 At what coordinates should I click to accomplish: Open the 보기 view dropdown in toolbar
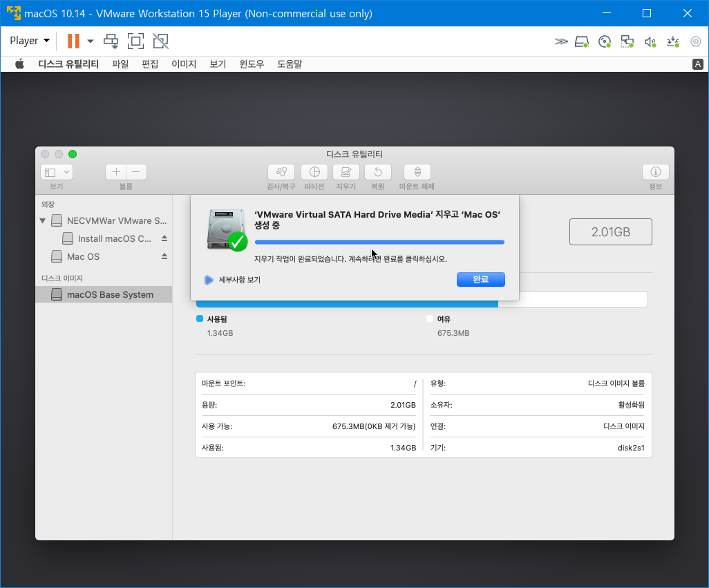coord(57,172)
